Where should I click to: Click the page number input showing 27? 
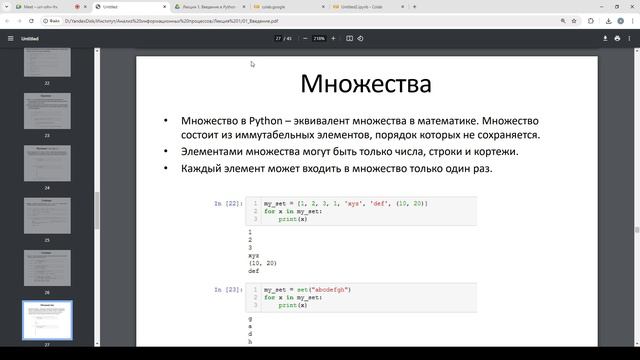[278, 38]
